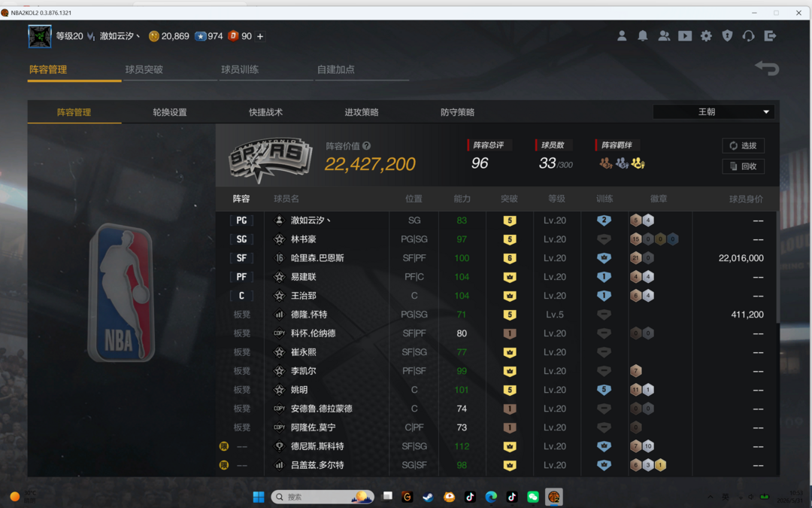
Task: Click the taskbar 搜索 search box
Action: 323,497
